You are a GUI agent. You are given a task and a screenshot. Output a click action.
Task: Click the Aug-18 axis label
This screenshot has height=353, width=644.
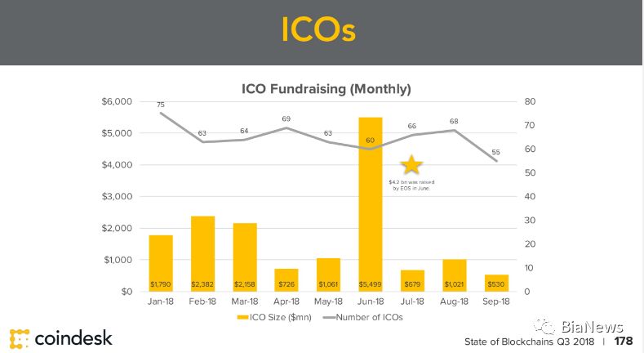point(454,302)
